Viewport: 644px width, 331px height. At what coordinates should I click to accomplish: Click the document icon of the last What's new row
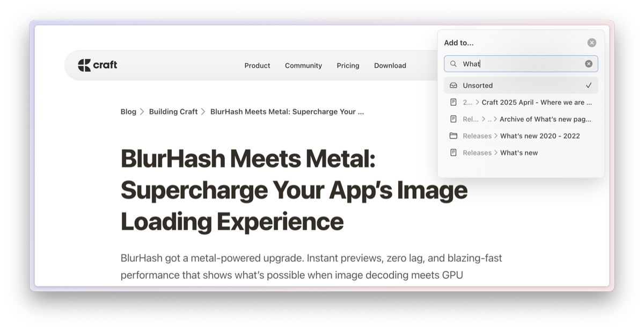(x=453, y=153)
